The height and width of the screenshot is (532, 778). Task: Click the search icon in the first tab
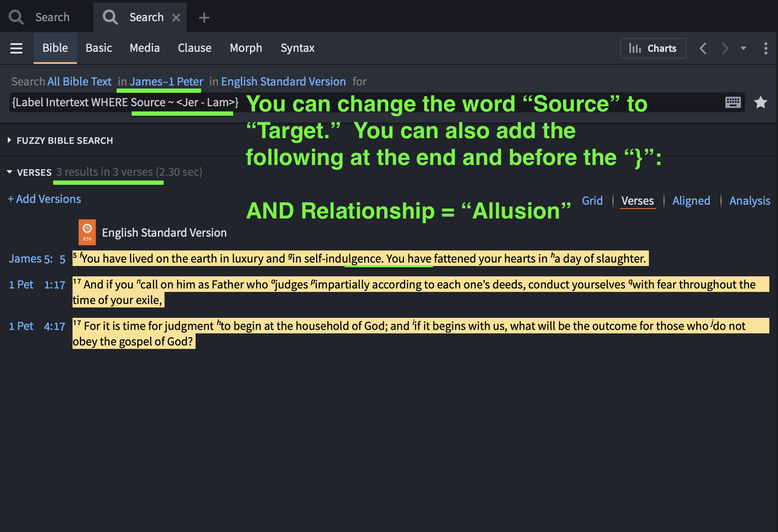[16, 17]
